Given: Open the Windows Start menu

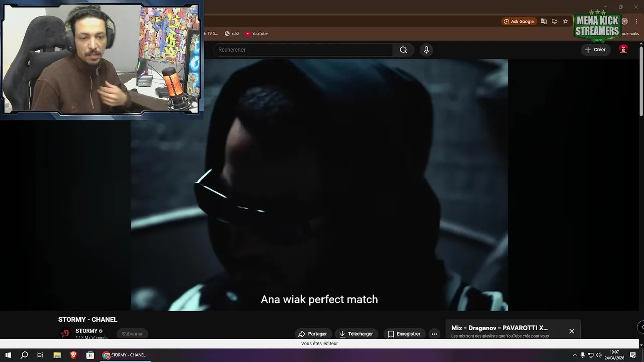Looking at the screenshot, I should [8, 355].
